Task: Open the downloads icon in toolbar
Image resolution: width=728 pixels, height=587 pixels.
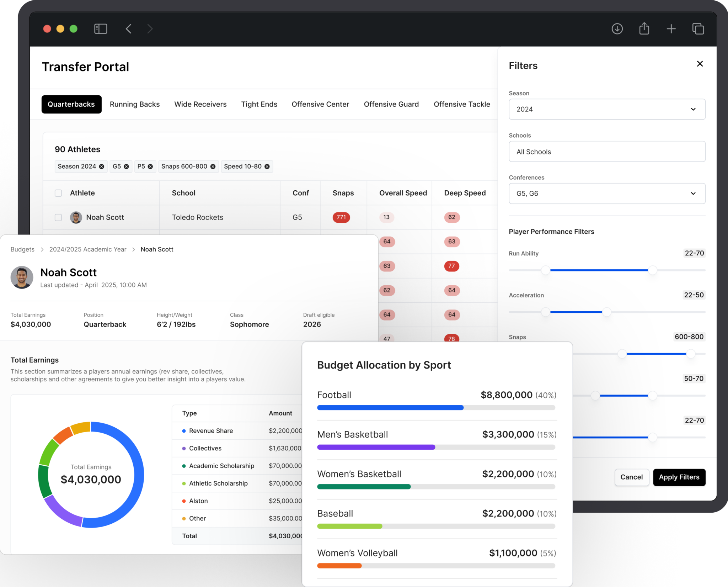Action: tap(617, 29)
